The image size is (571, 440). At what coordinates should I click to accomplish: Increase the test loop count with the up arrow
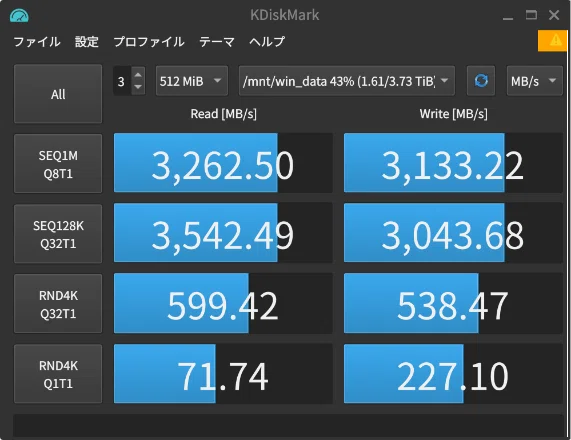click(138, 74)
